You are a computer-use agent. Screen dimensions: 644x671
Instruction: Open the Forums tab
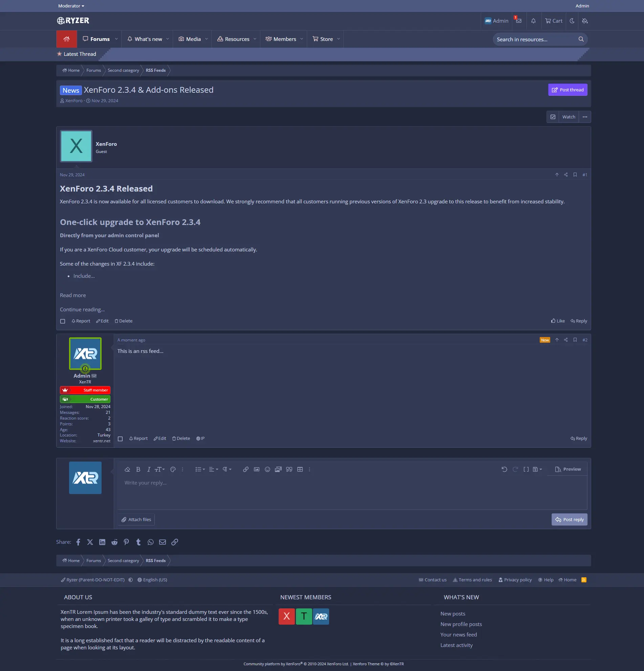(x=96, y=39)
